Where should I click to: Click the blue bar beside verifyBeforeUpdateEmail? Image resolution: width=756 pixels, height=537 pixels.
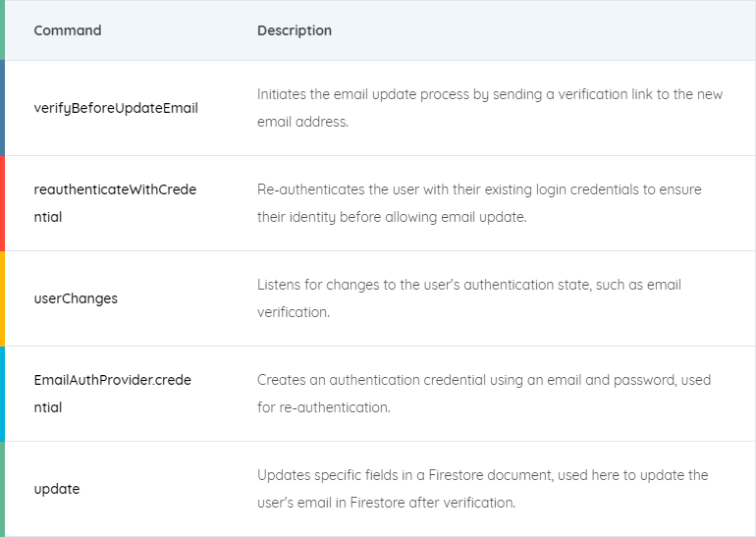[x=2, y=108]
